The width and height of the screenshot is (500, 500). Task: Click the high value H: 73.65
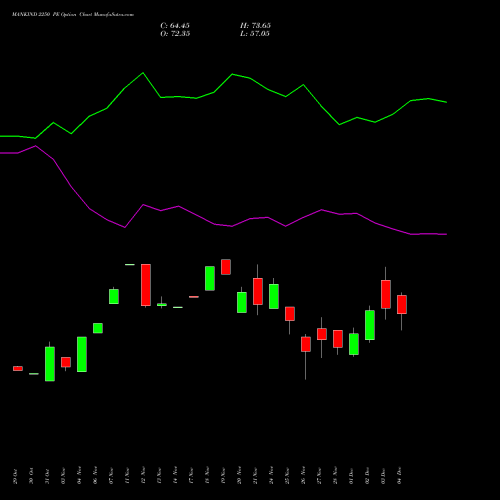255,26
